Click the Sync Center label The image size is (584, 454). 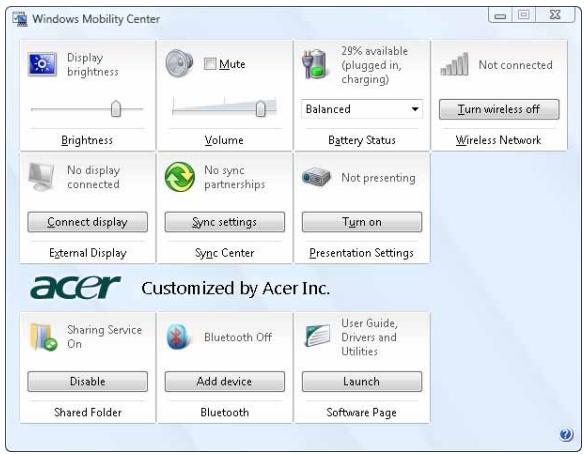(225, 253)
